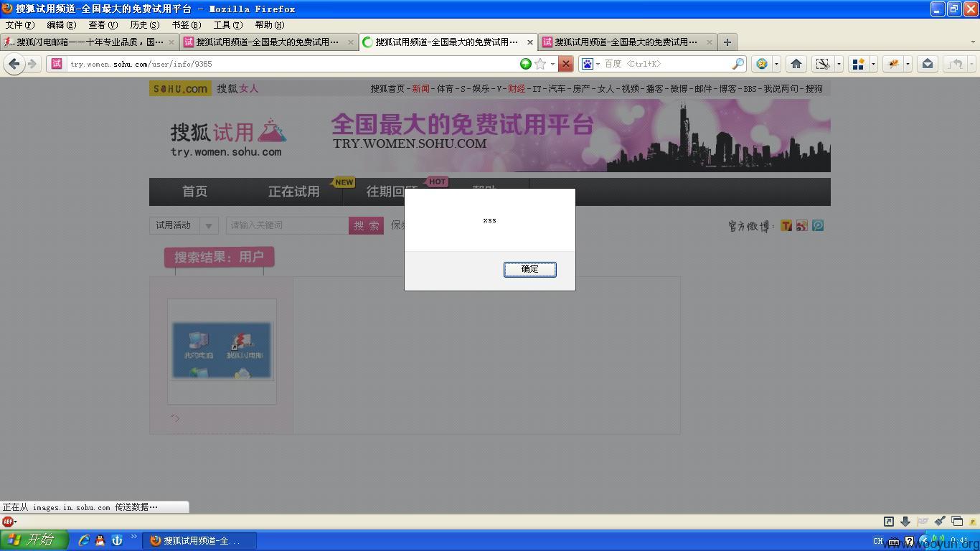Click the red ABP Adblock icon
This screenshot has height=551, width=980.
pos(7,522)
